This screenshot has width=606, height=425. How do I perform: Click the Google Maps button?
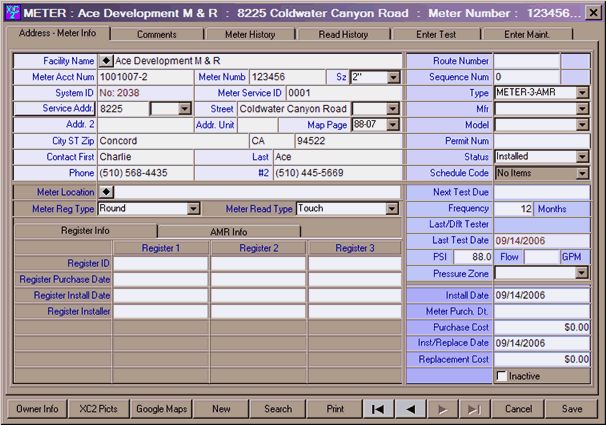162,408
